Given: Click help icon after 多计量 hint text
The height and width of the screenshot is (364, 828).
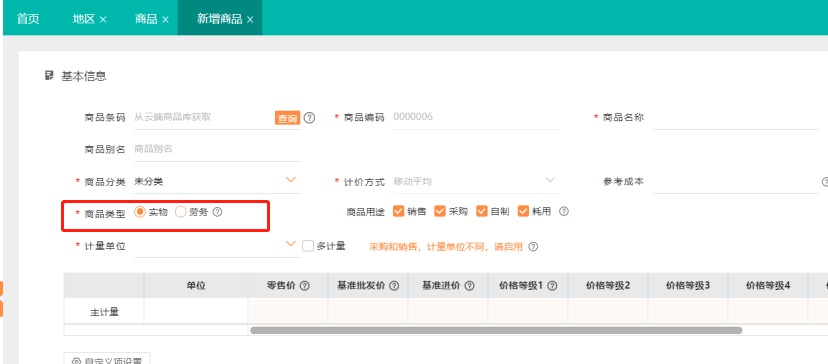Looking at the screenshot, I should coord(533,247).
